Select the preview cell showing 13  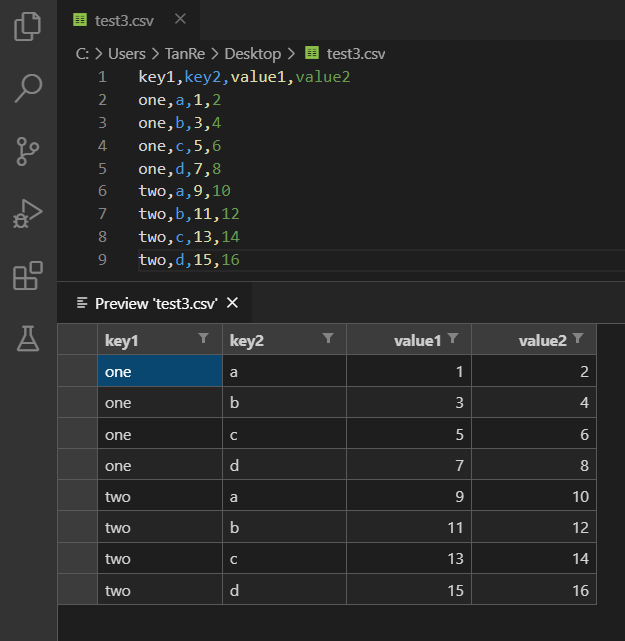coord(409,558)
